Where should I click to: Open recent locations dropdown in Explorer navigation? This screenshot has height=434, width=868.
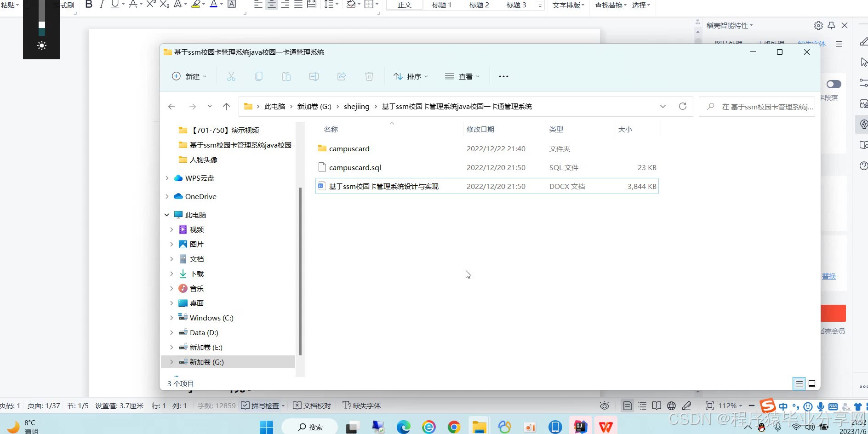pos(210,107)
